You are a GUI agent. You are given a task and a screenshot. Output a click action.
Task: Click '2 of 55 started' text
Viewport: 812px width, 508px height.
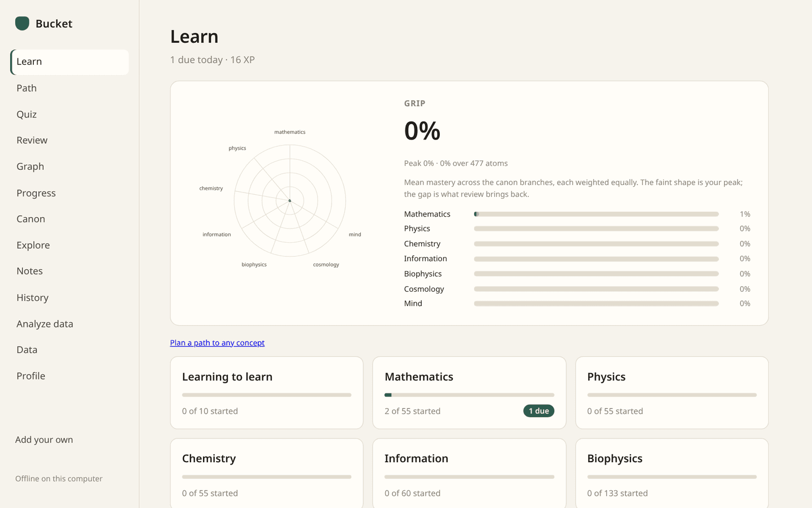(412, 411)
